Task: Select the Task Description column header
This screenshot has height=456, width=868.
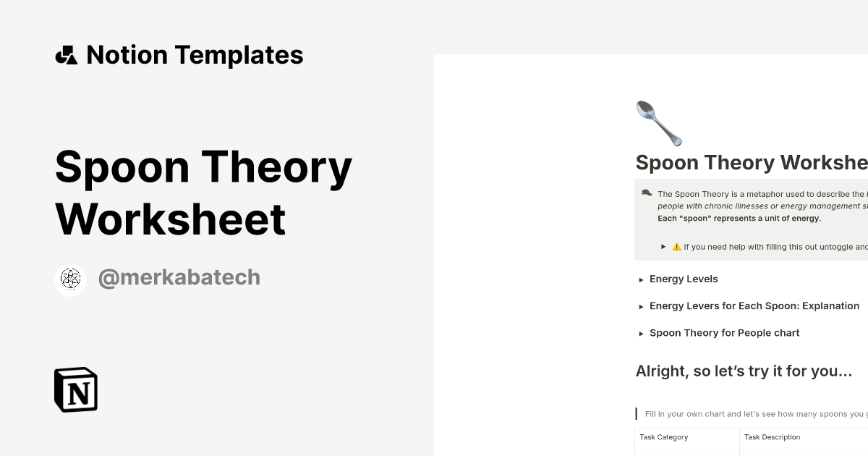Action: click(772, 437)
